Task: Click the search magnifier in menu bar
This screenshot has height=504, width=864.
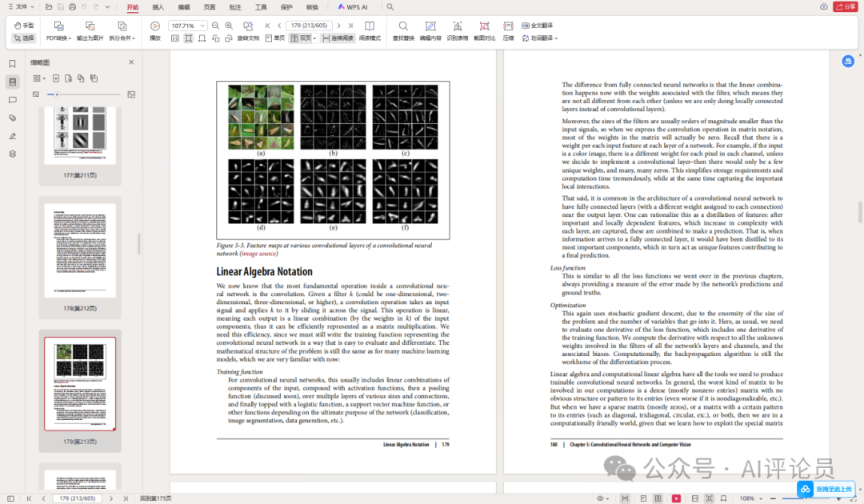Action: (390, 7)
